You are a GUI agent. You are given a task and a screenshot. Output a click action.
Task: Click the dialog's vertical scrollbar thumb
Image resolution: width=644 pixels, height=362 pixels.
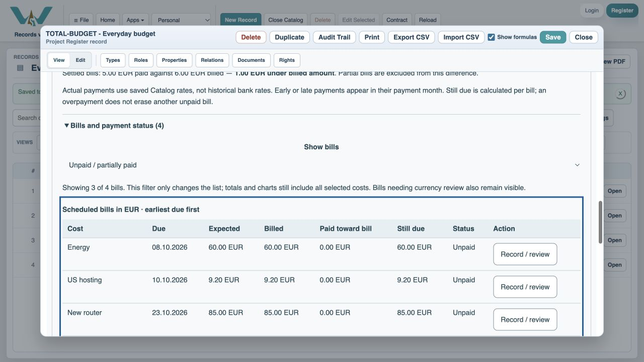[600, 223]
